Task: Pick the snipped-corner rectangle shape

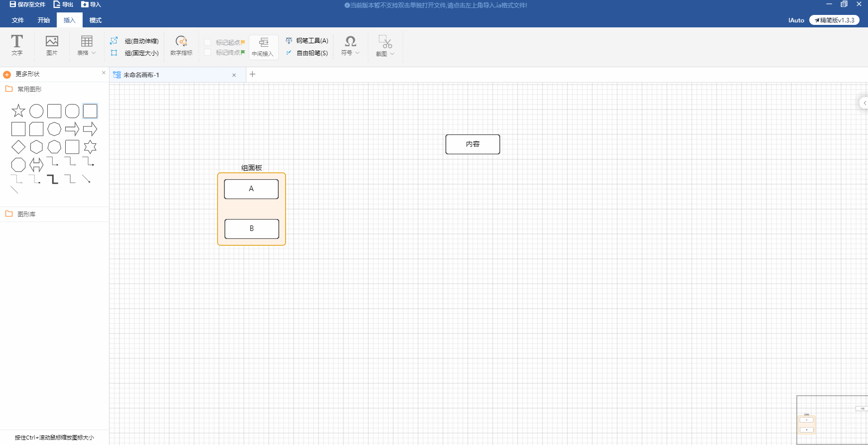Action: 36,129
